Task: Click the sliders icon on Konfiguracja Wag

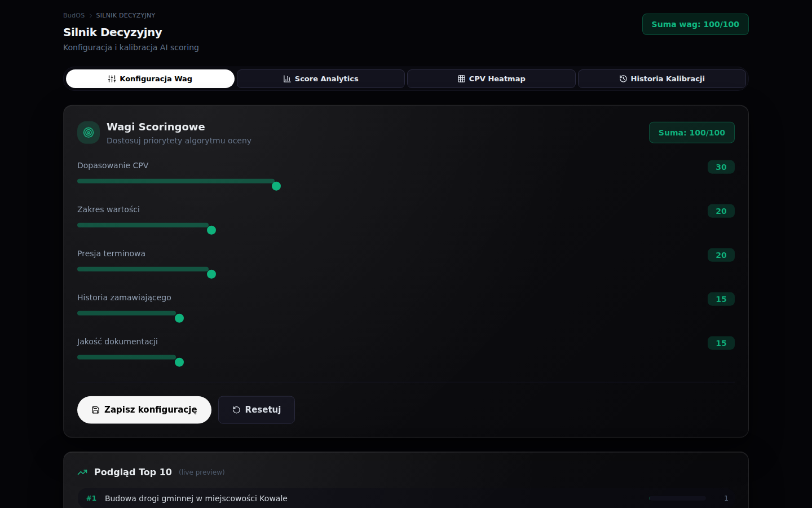Action: tap(112, 79)
